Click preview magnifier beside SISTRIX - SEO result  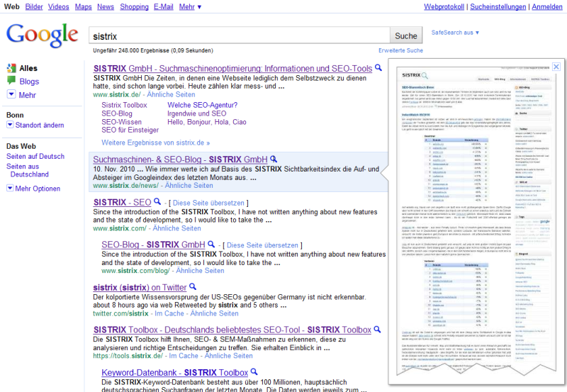(158, 202)
